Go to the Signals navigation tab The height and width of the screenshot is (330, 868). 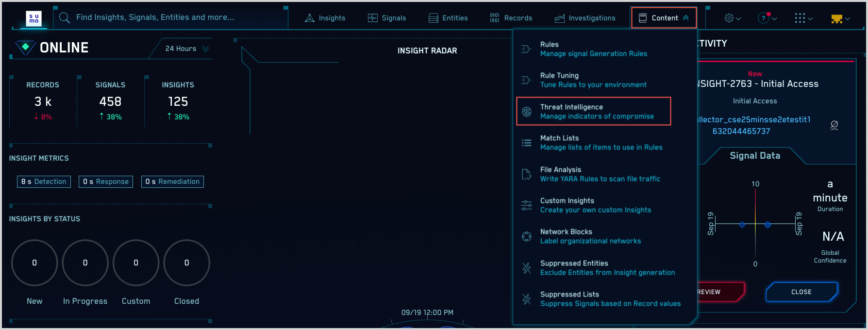pyautogui.click(x=387, y=18)
